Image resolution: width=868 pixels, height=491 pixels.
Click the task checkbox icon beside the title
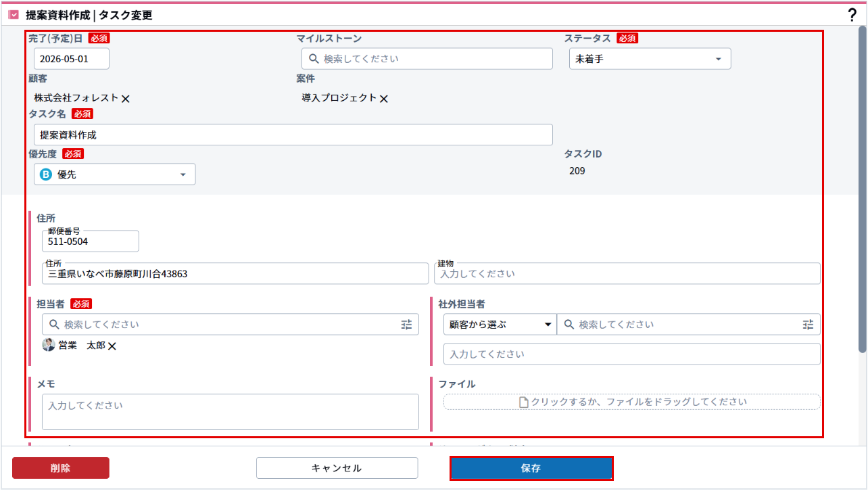point(14,15)
